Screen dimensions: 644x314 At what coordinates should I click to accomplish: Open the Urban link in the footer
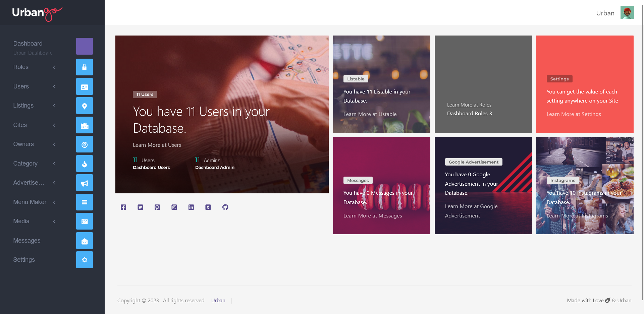(x=218, y=300)
